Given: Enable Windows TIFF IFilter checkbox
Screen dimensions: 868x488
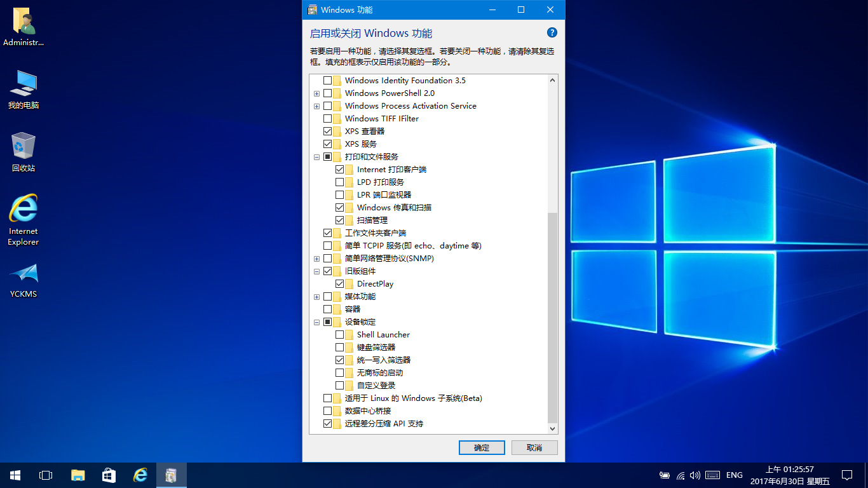Looking at the screenshot, I should [x=328, y=119].
